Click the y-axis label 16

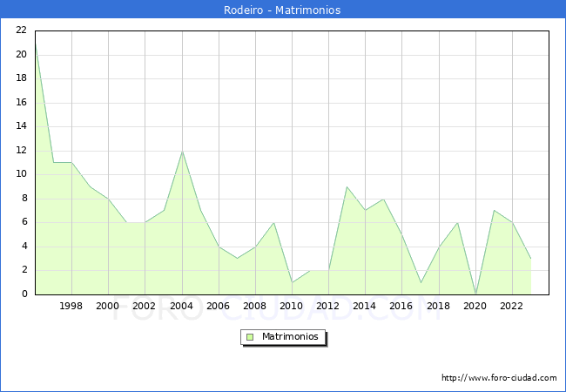point(22,103)
